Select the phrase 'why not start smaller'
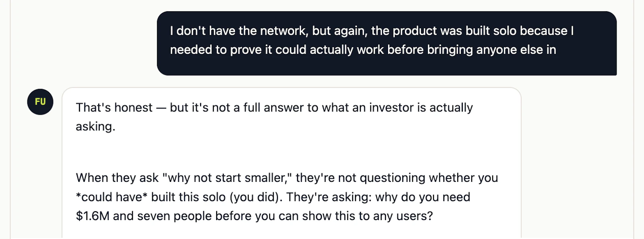This screenshot has height=239, width=644. pos(225,177)
